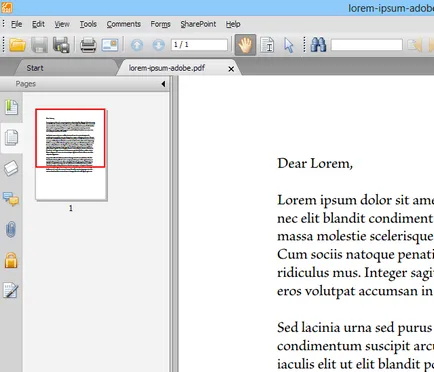Open the Edit menu
Screen dimensions: 434x372
coord(38,24)
